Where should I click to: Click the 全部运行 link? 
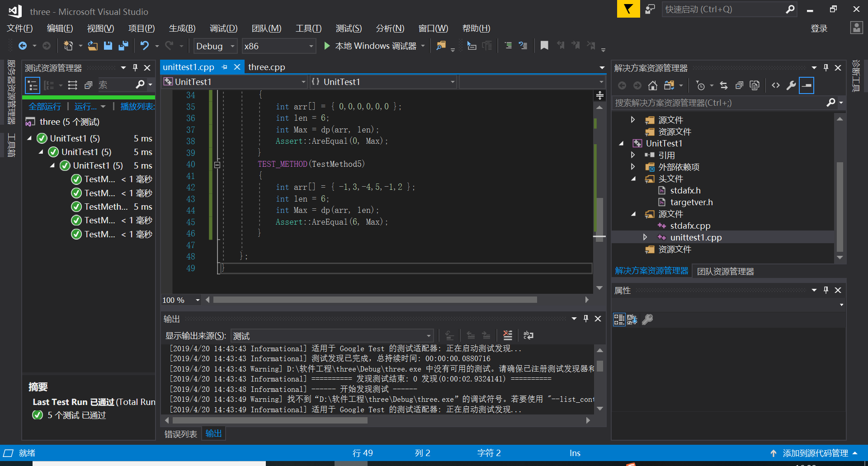pos(45,107)
